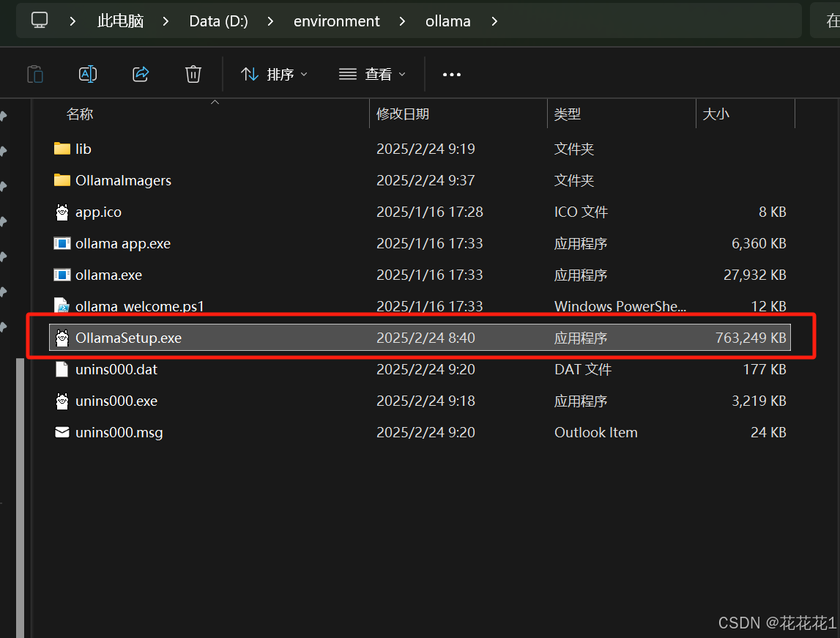
Task: Click the view lines icon
Action: [348, 74]
